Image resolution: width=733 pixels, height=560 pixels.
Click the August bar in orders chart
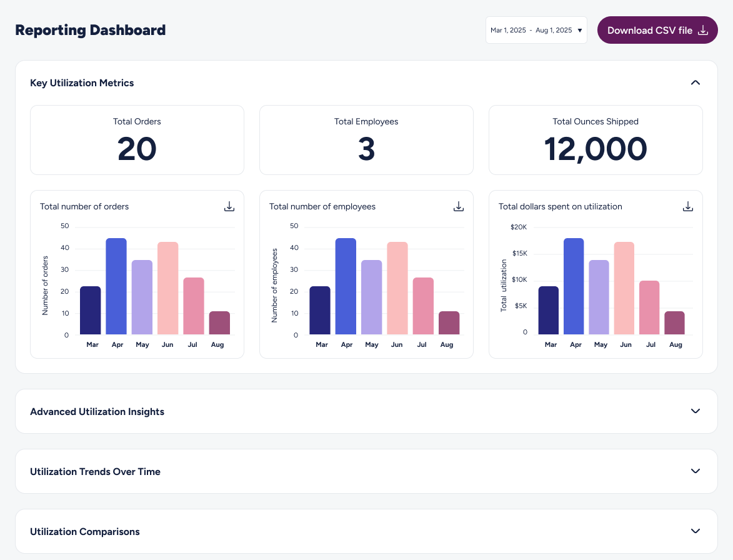point(219,322)
